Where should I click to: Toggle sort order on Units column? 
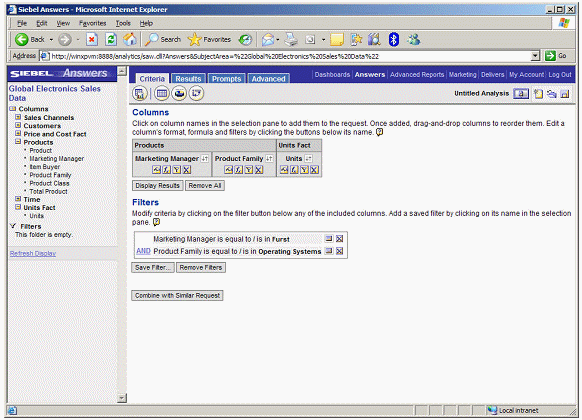308,158
